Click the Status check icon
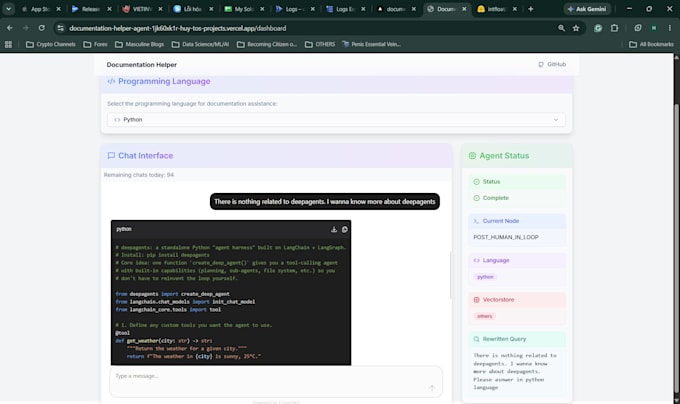The height and width of the screenshot is (404, 680). coord(476,182)
